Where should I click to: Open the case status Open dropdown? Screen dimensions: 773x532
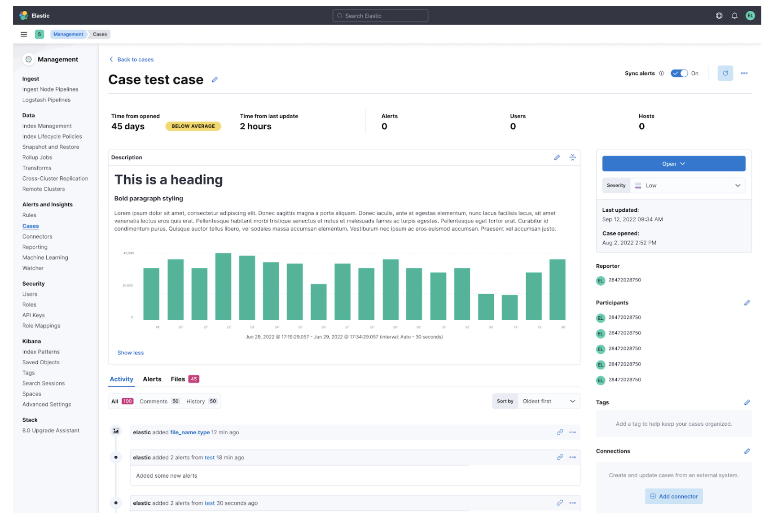[673, 164]
